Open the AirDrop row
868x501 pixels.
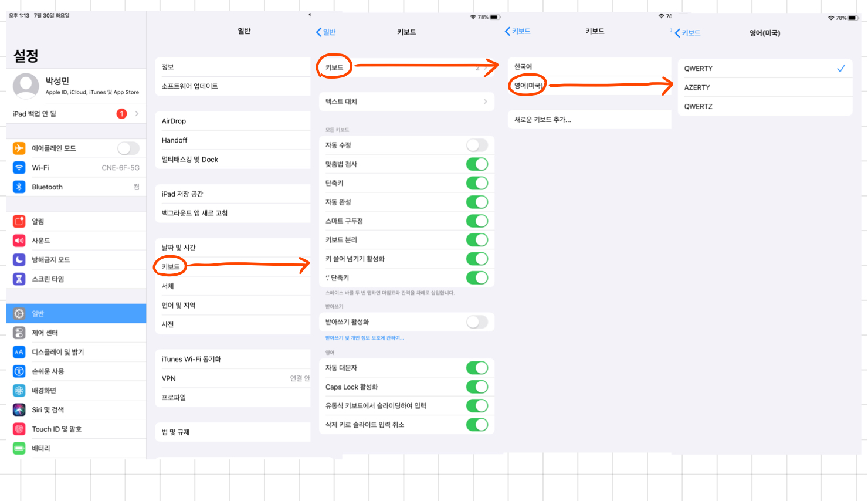(233, 121)
